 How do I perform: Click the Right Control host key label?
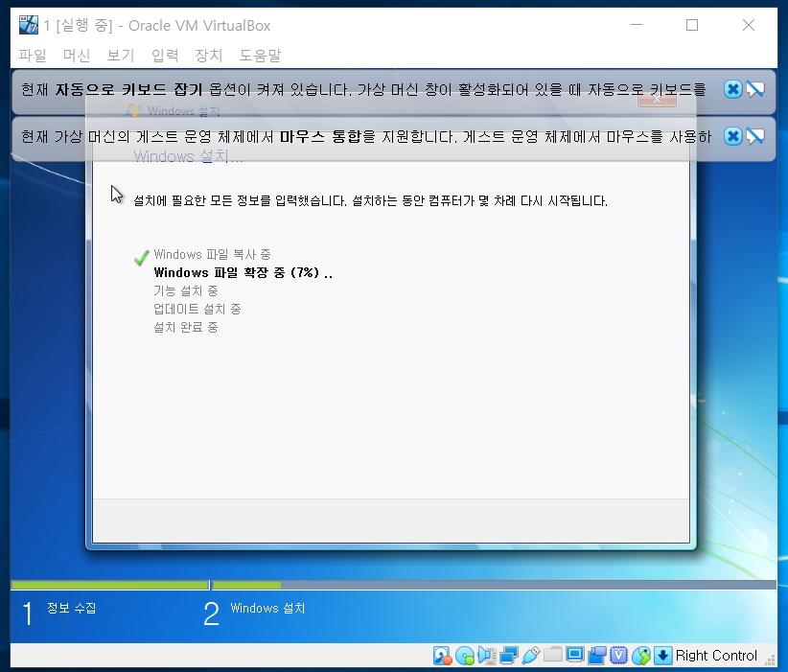tap(716, 656)
